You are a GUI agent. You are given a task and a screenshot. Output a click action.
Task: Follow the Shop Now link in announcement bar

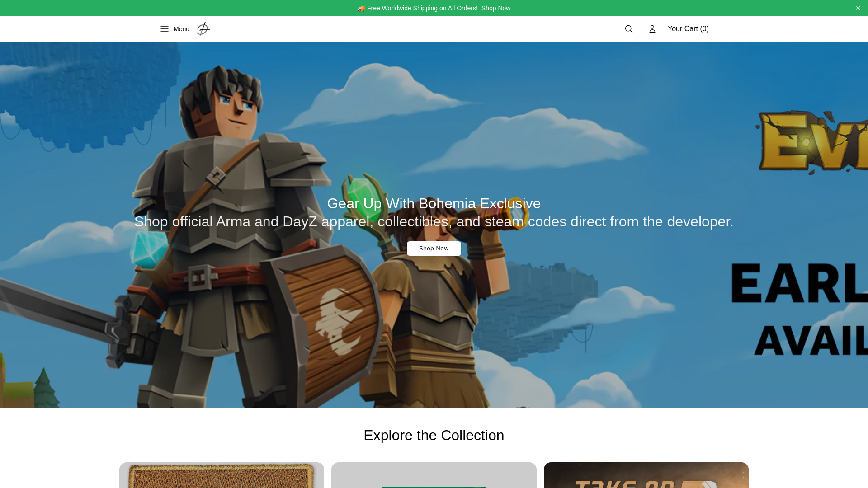(x=496, y=8)
